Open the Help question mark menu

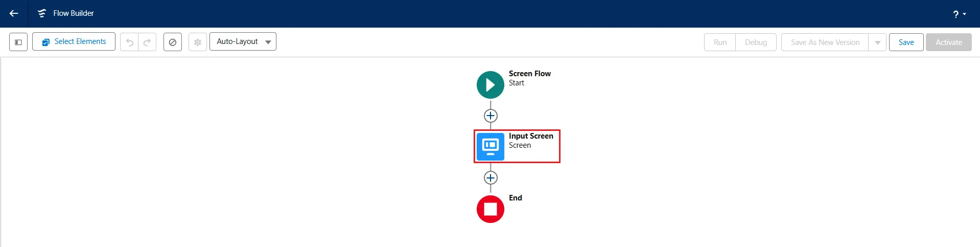point(959,14)
